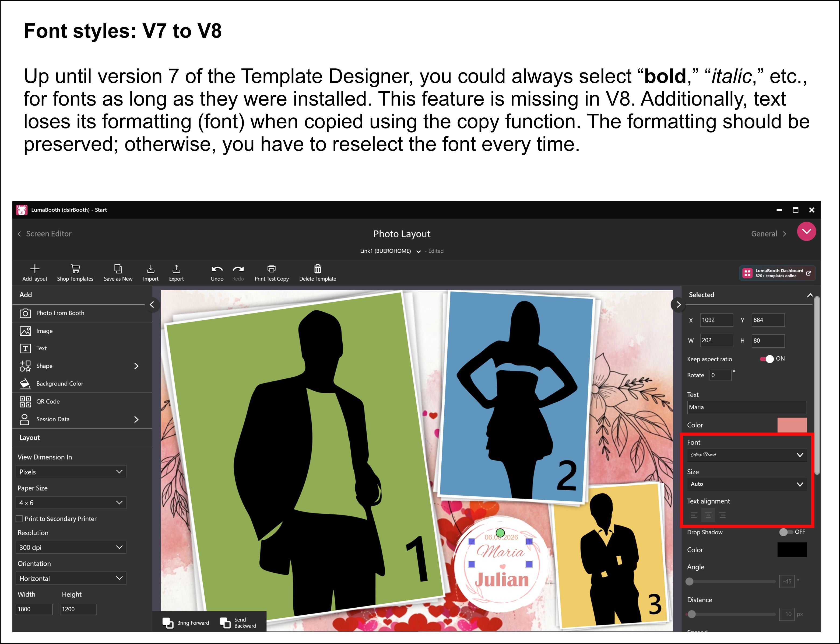Click the W size field

coord(716,340)
